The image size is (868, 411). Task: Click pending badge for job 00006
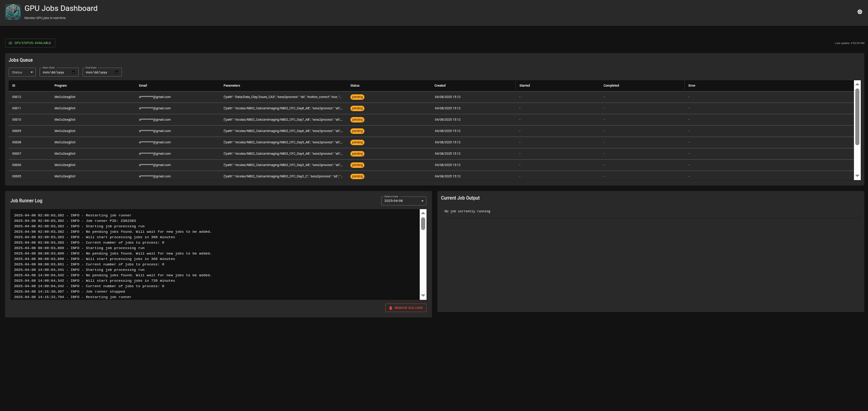click(x=357, y=165)
